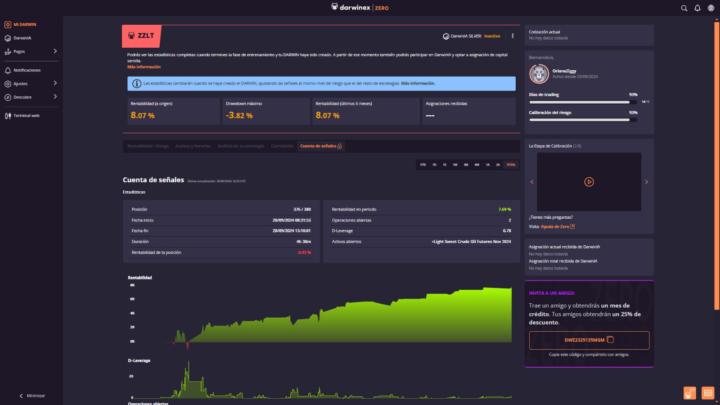Switch to the Correlación tab
The image size is (720, 405).
pyautogui.click(x=281, y=146)
